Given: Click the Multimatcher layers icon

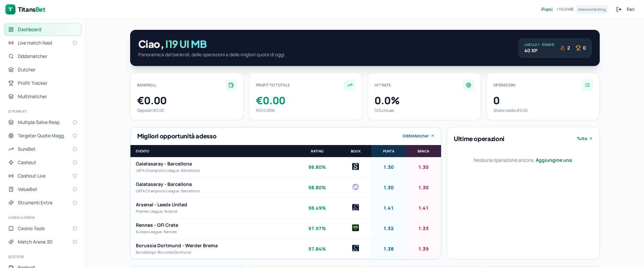Looking at the screenshot, I should coord(11,96).
